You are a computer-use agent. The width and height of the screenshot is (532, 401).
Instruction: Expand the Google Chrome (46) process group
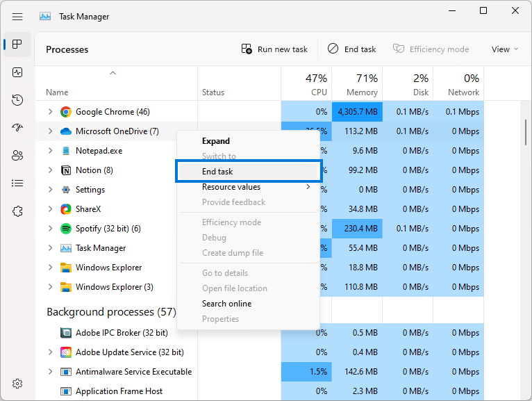point(50,112)
